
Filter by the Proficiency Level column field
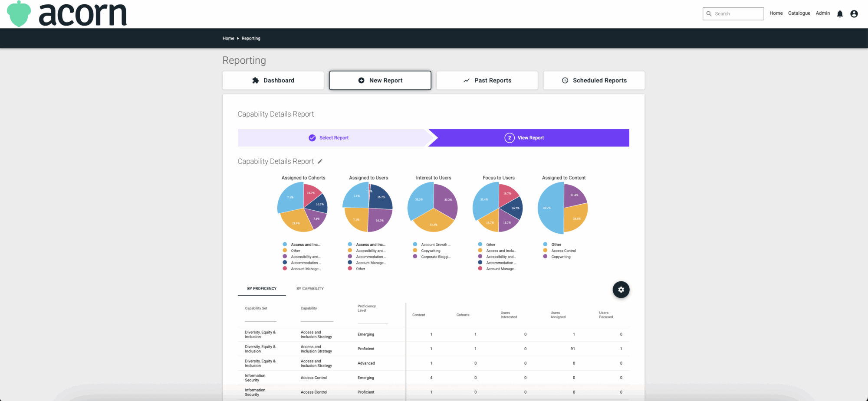pos(372,319)
